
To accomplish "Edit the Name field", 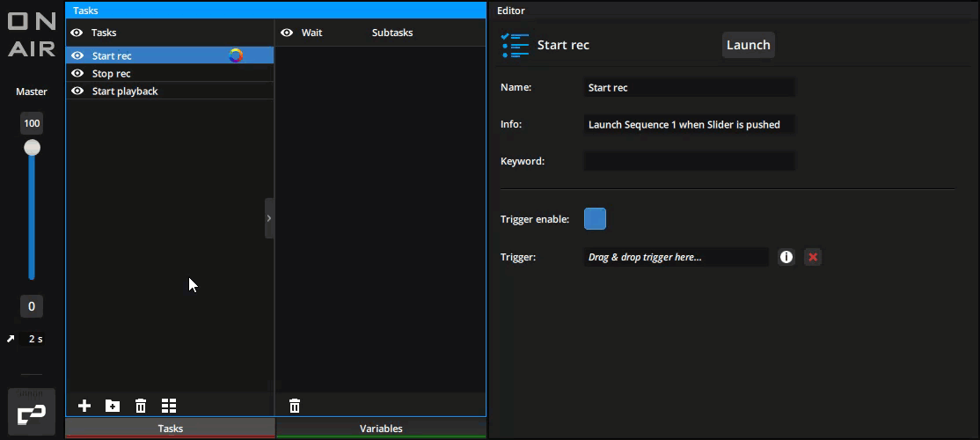I will (690, 87).
